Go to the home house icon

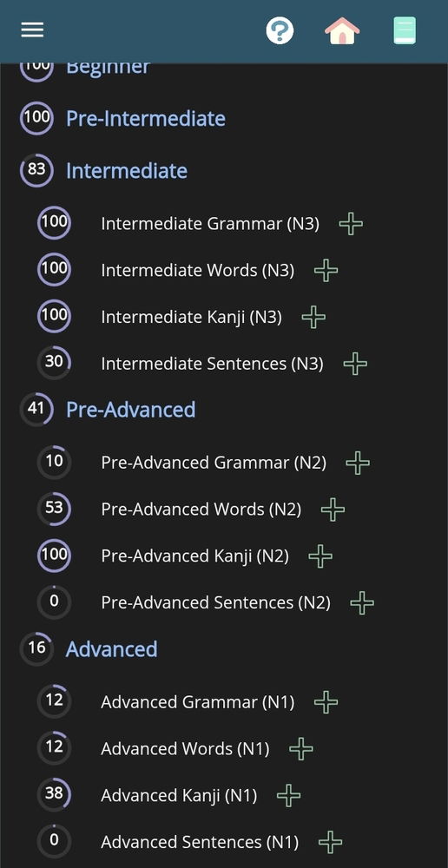[x=342, y=30]
